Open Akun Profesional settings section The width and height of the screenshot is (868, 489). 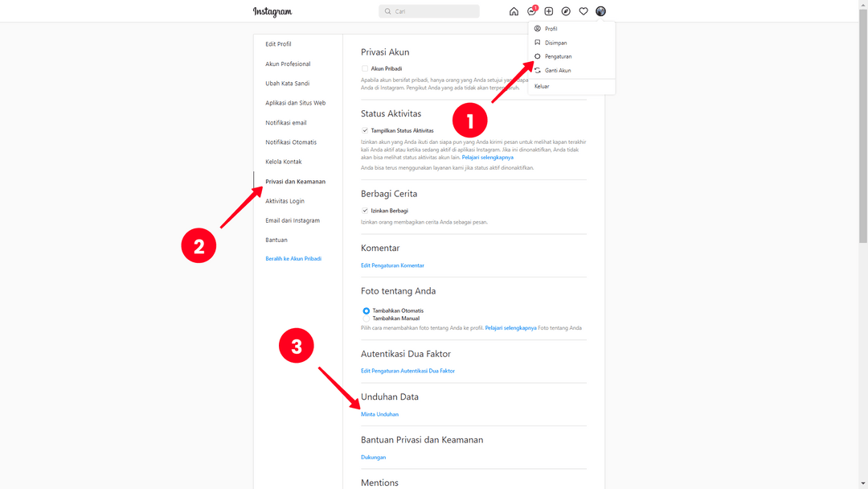point(288,64)
